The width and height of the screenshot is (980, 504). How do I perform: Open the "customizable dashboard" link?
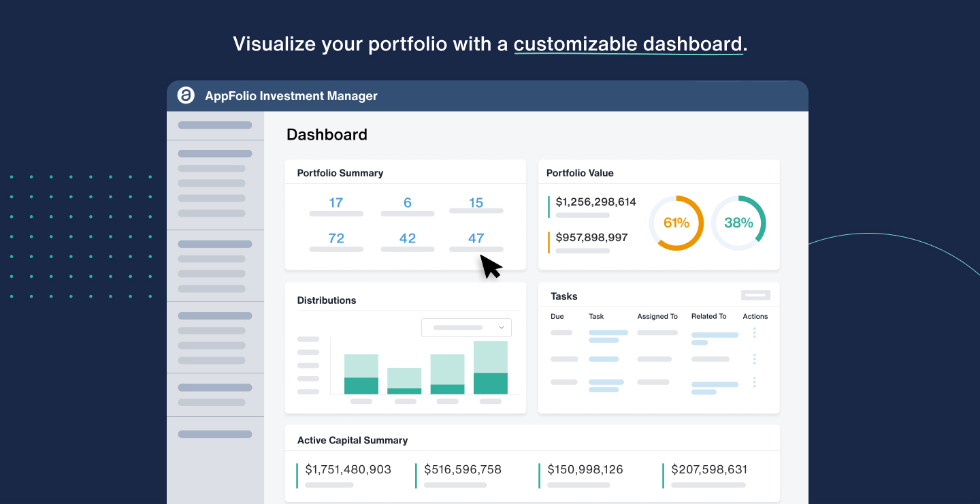tap(628, 44)
